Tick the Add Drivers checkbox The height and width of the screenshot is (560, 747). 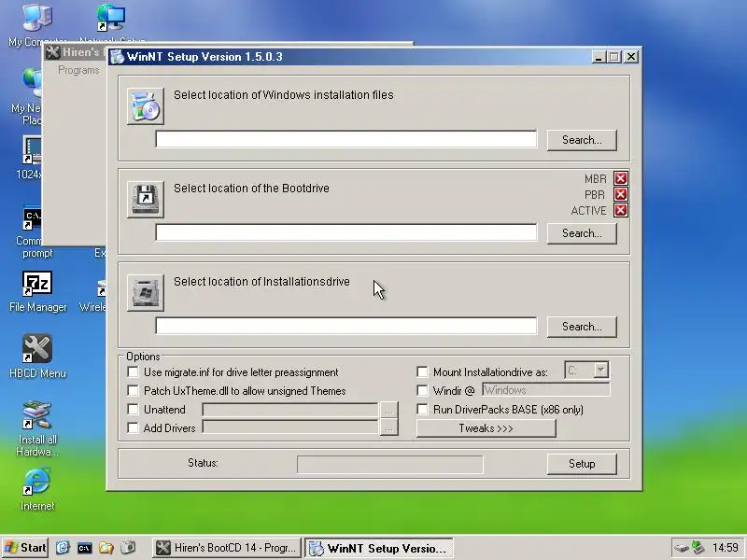pos(133,427)
